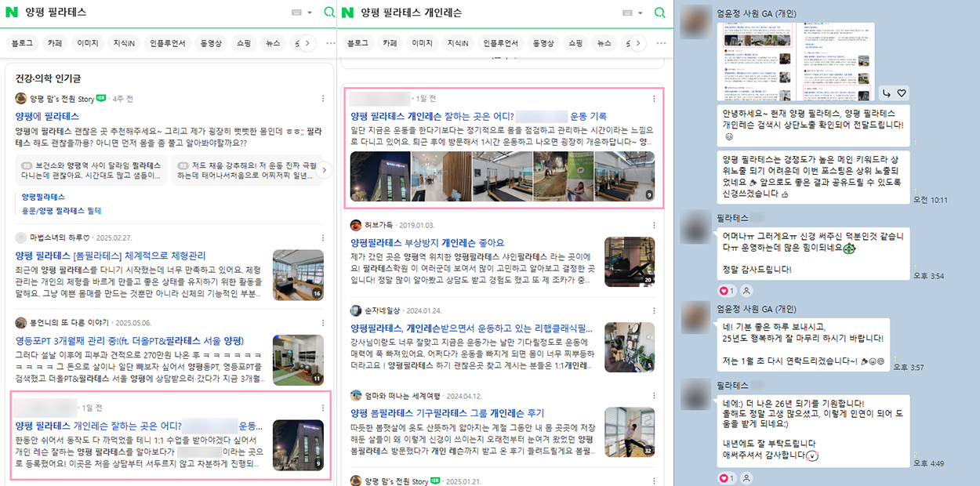Click the reply arrow beside the chat screenshot image
The height and width of the screenshot is (486, 980).
coord(886,93)
